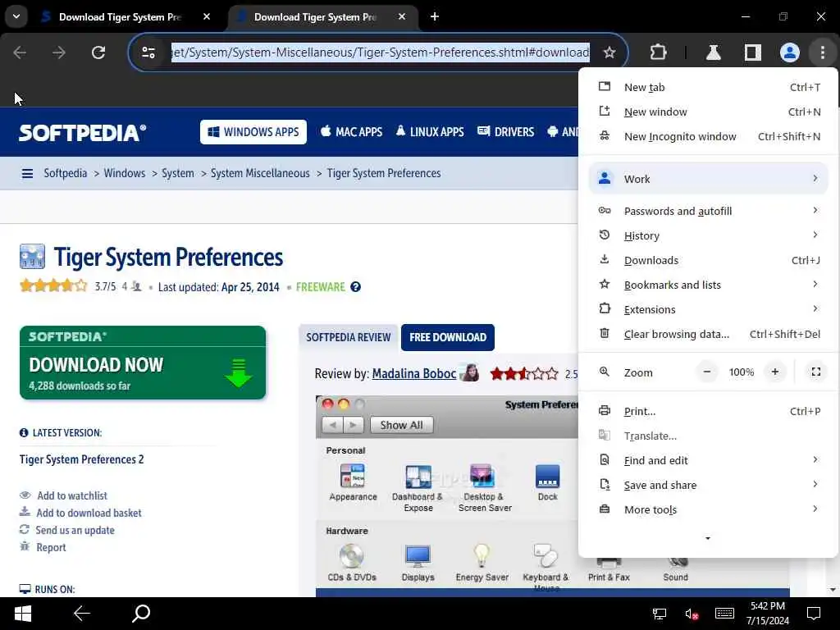Click the Windows breadcrumb link
The width and height of the screenshot is (840, 630).
tap(125, 174)
